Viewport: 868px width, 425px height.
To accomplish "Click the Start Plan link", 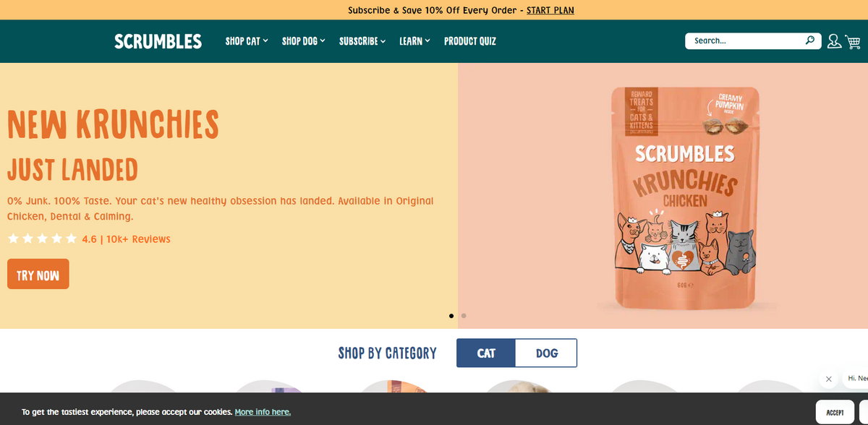I will pyautogui.click(x=550, y=10).
